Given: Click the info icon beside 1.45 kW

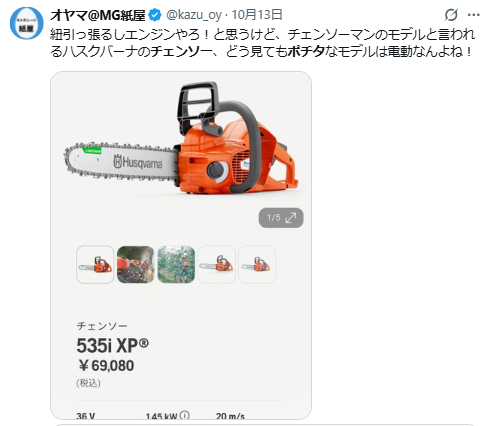Looking at the screenshot, I should tap(184, 415).
